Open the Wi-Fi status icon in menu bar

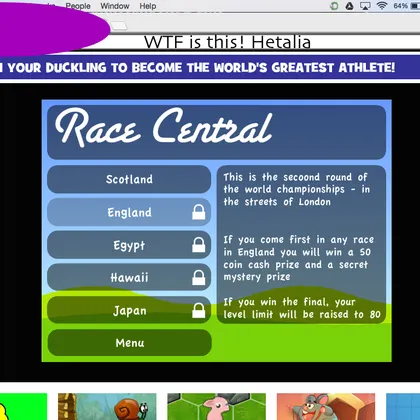(382, 6)
